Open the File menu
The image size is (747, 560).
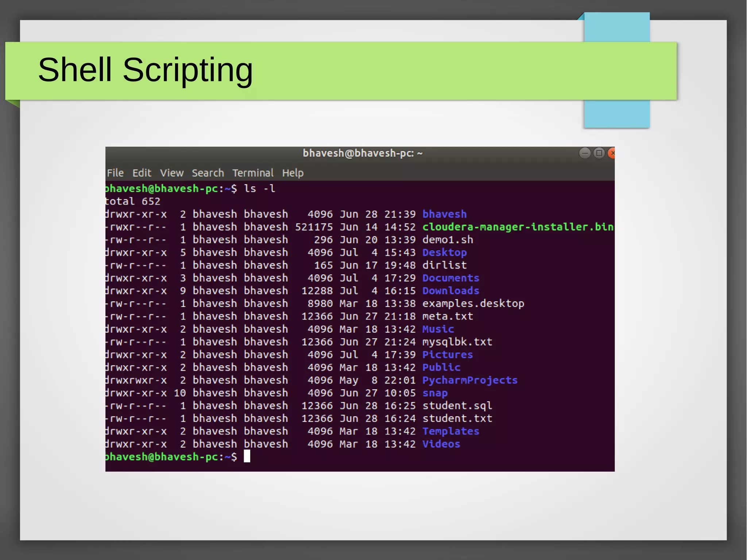[115, 173]
